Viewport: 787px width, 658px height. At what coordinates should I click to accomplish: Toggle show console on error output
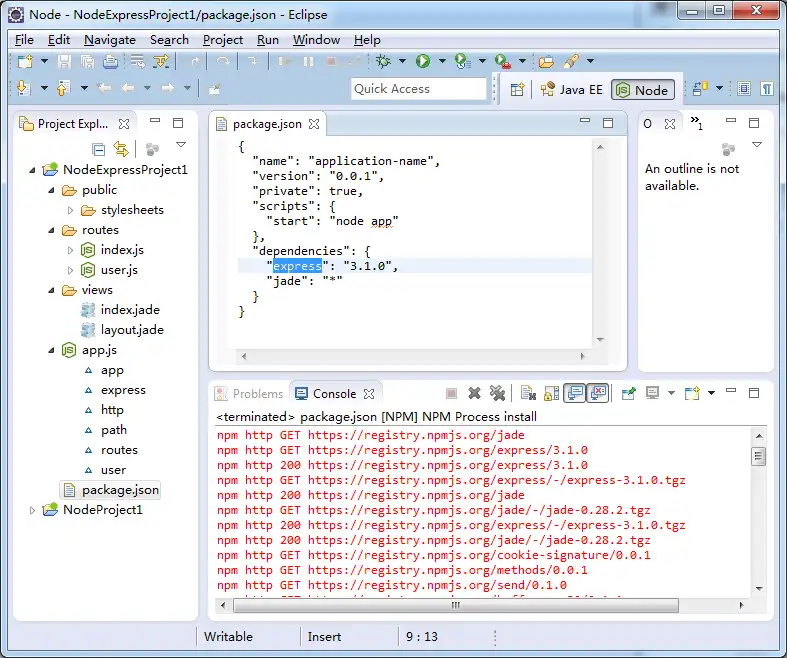click(598, 393)
